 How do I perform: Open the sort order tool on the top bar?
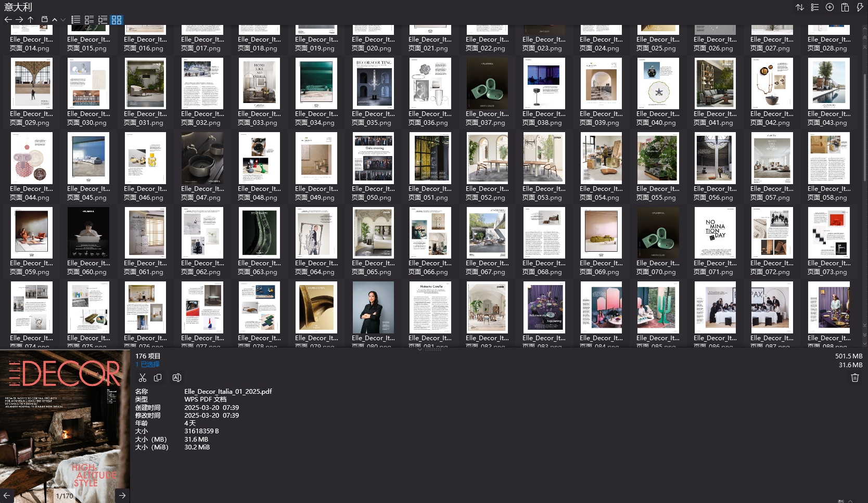[800, 7]
